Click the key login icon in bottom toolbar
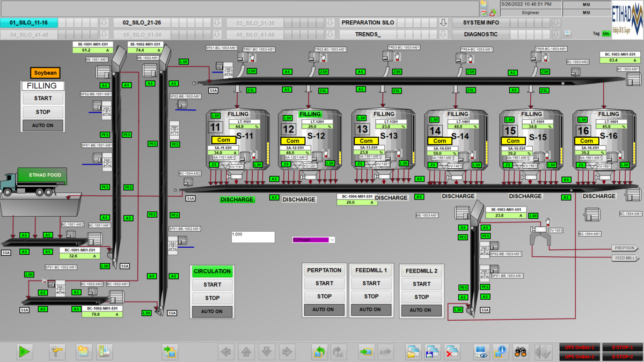The width and height of the screenshot is (644, 362). pos(57,352)
